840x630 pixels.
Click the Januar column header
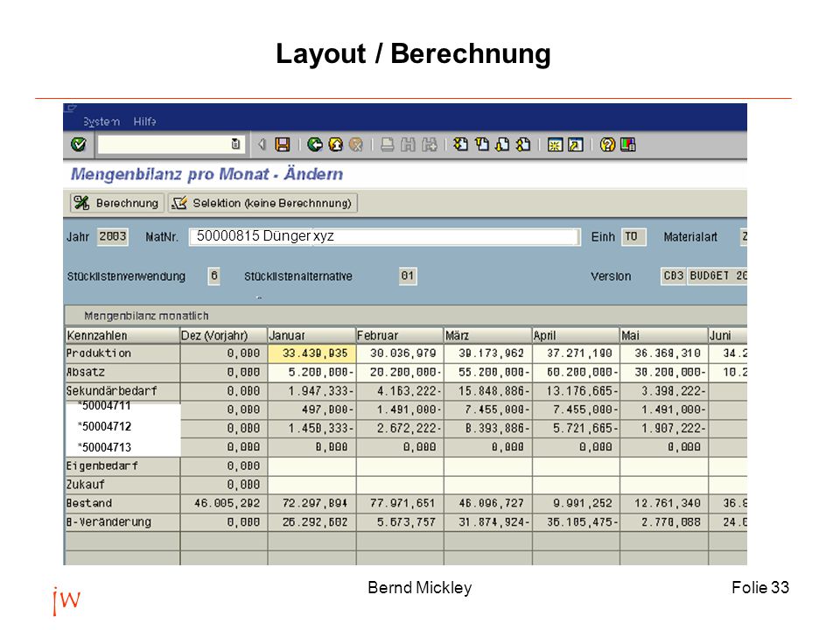(x=311, y=335)
